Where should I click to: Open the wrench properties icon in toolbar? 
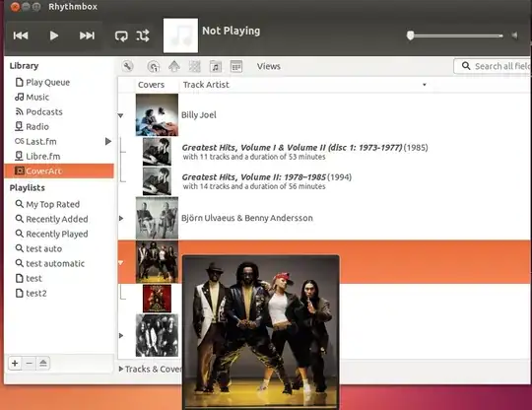[x=127, y=66]
